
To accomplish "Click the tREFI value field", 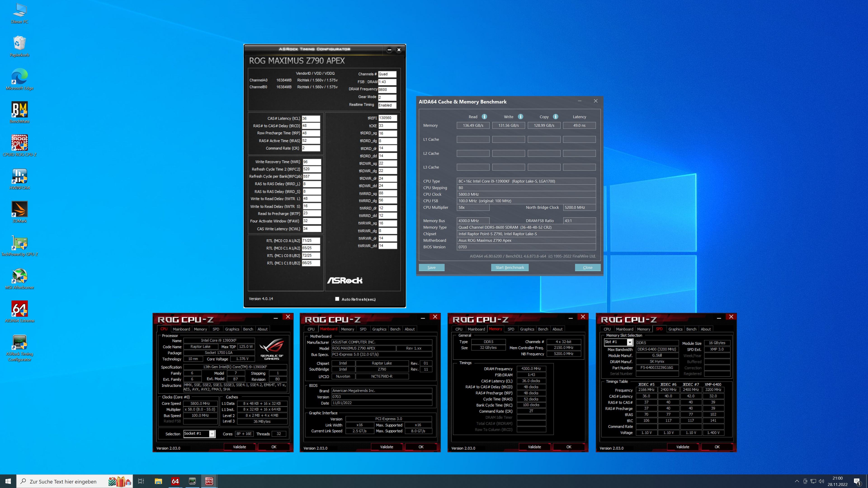I will tap(387, 118).
